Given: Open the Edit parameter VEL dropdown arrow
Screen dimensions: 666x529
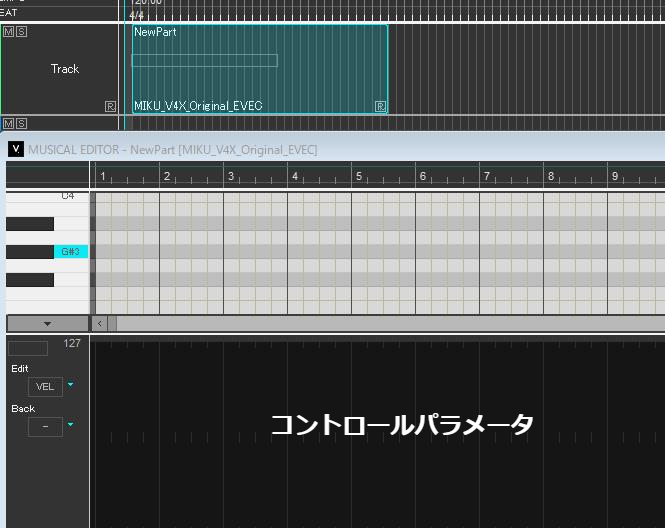Looking at the screenshot, I should coord(71,385).
